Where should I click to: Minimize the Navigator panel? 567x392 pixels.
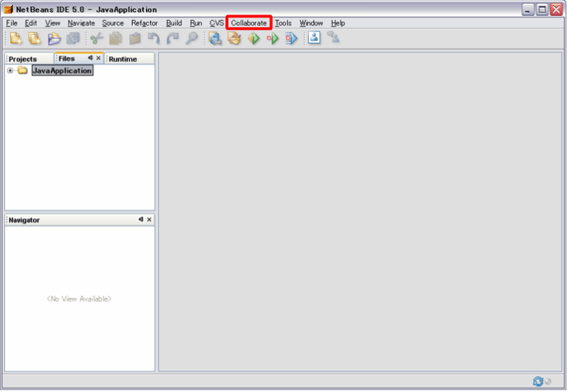(x=141, y=220)
